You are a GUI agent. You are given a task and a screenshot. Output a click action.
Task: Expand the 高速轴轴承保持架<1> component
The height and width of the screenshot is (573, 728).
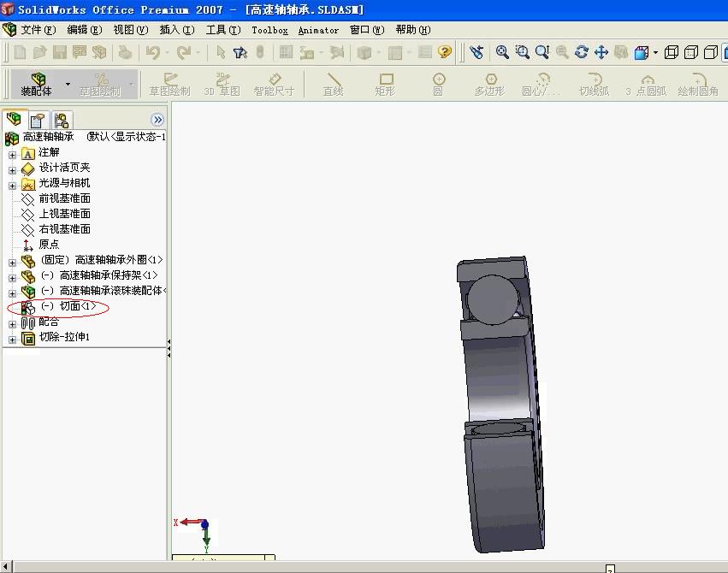[x=13, y=278]
